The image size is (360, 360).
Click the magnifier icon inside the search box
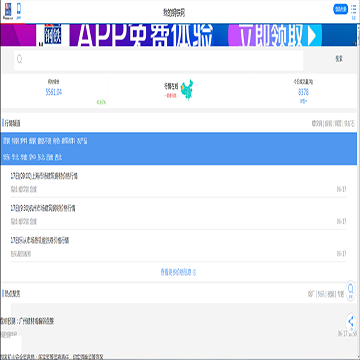[x=19, y=59]
